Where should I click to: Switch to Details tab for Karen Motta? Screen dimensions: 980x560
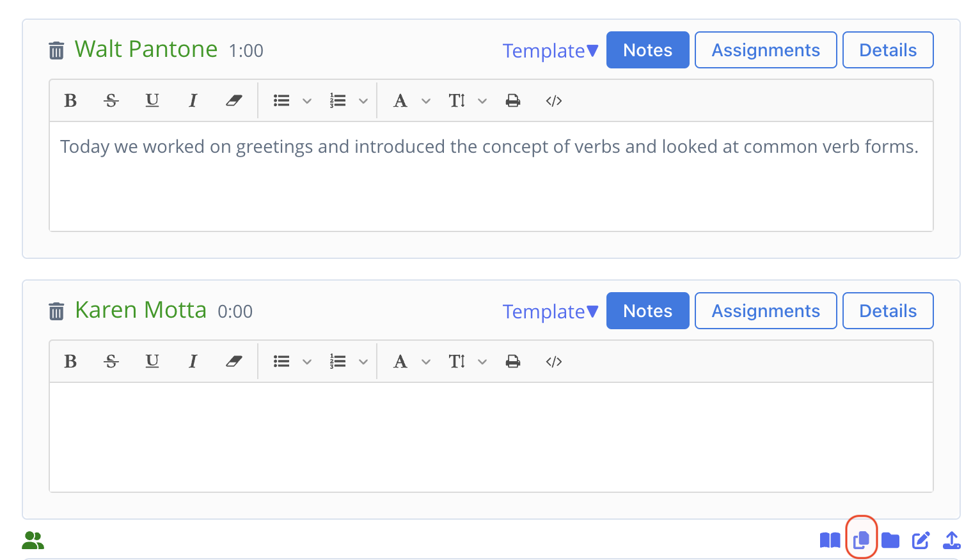click(888, 311)
